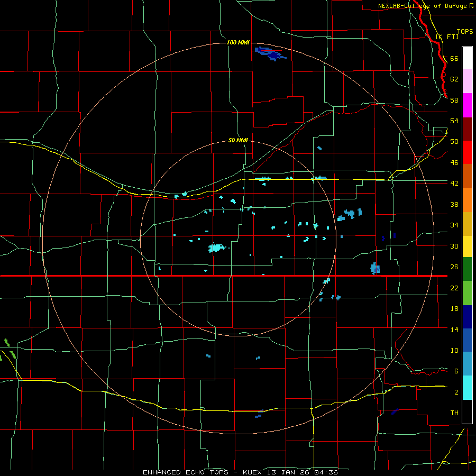Click the dark blue echo near 100 NMI label

coord(270,54)
